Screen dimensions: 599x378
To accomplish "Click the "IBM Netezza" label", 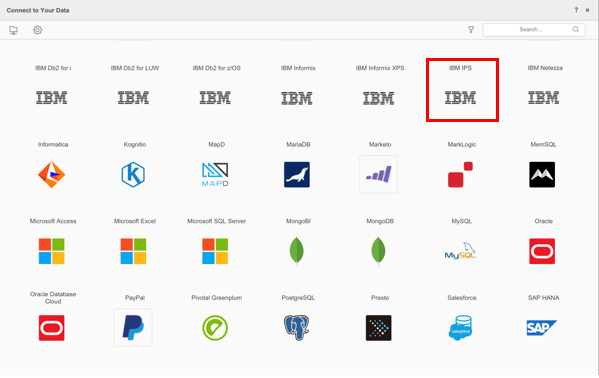I will pos(545,68).
